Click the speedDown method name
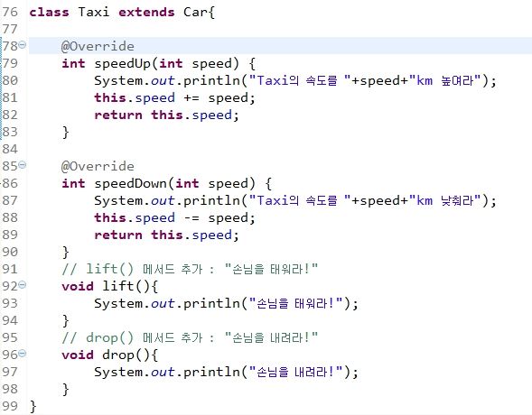Screen dimensions: 532x415 [131, 184]
